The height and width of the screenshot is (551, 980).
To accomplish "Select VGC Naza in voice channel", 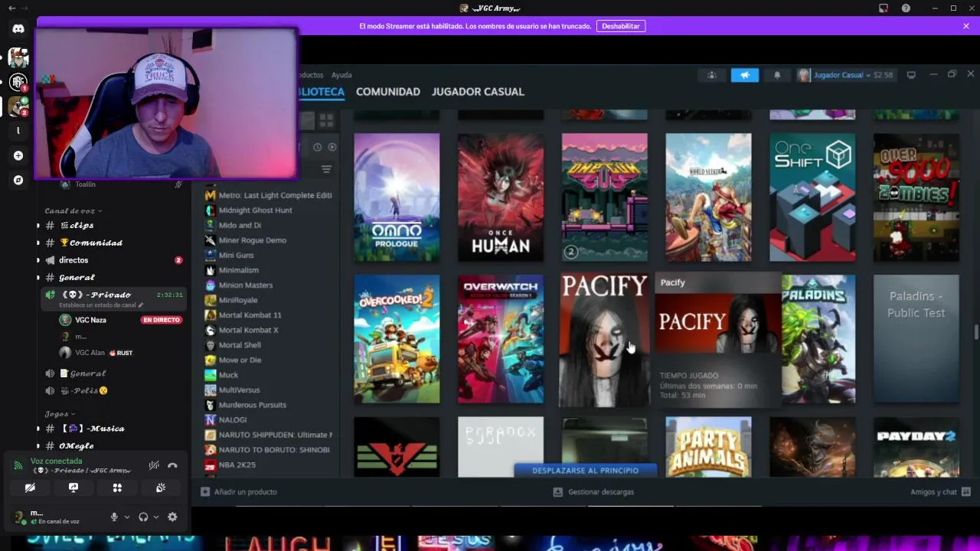I will tap(90, 320).
